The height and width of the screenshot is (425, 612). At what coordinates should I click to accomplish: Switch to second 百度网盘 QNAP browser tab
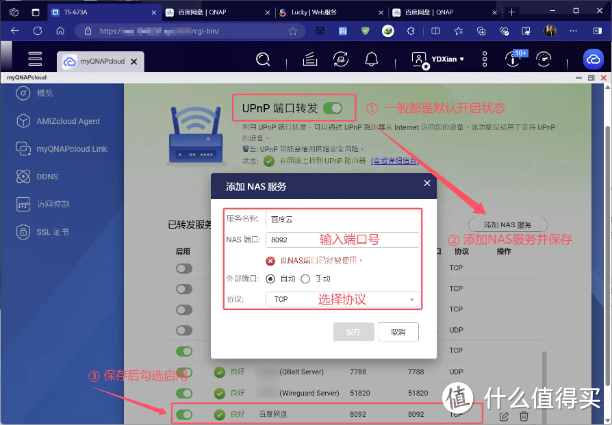coord(217,12)
